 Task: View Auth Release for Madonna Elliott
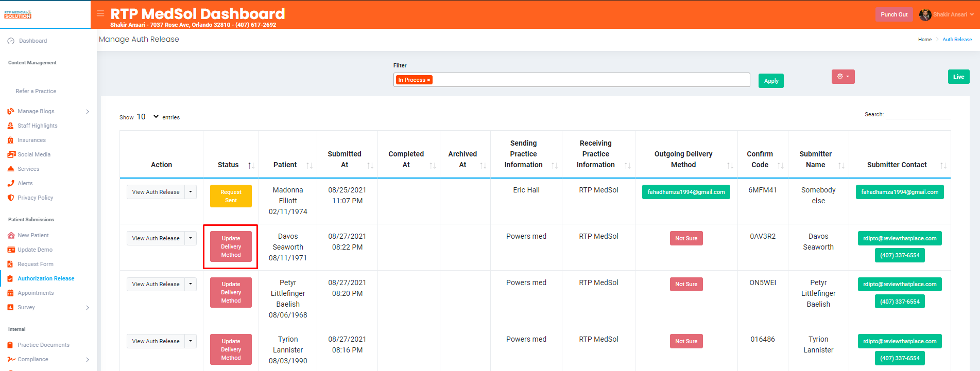tap(156, 192)
